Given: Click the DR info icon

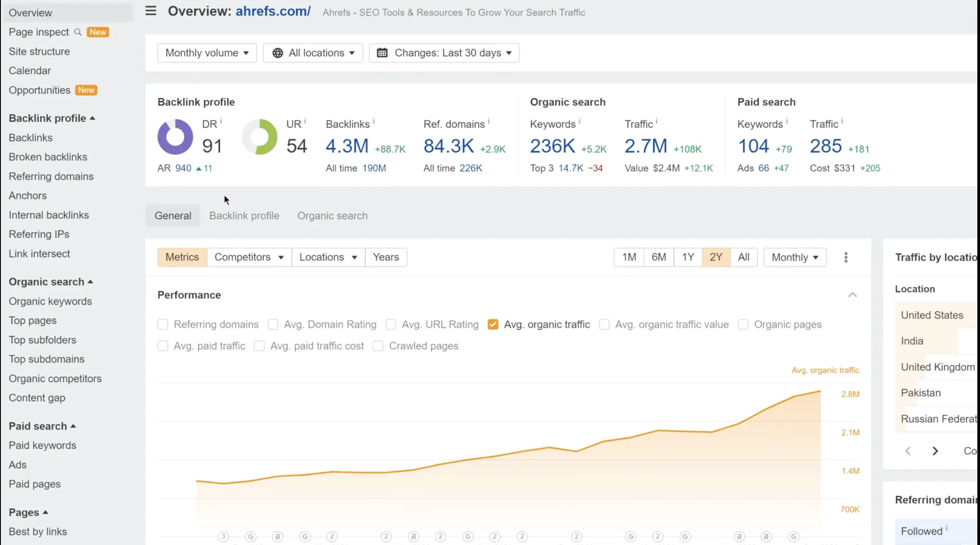Looking at the screenshot, I should coord(221,121).
